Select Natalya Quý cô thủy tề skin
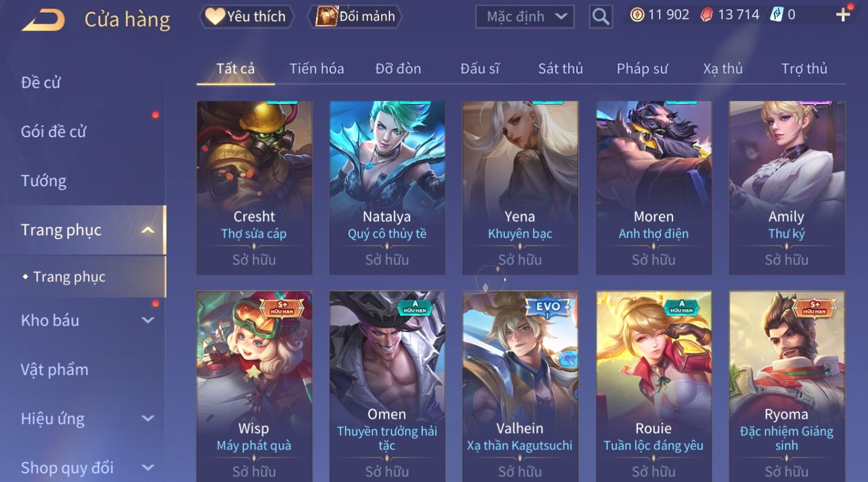The width and height of the screenshot is (868, 482). pyautogui.click(x=387, y=187)
